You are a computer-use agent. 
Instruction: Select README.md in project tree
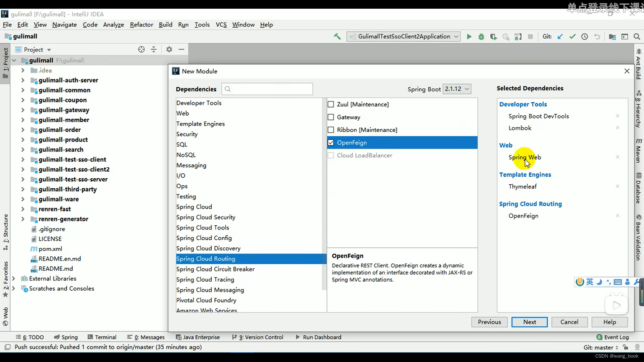(x=55, y=268)
